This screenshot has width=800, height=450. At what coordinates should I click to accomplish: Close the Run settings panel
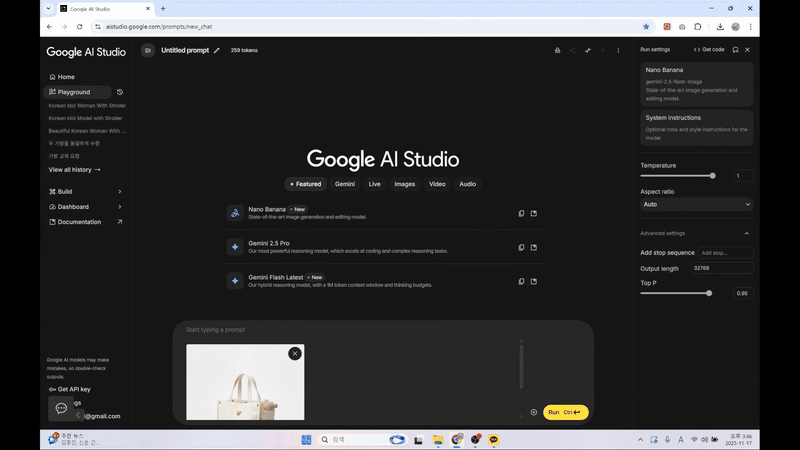point(747,49)
